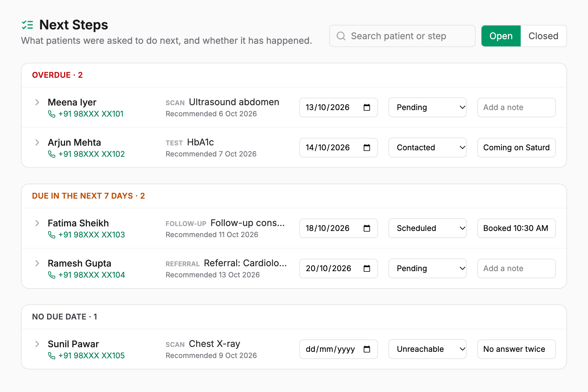Open the Contacted status dropdown

[428, 148]
